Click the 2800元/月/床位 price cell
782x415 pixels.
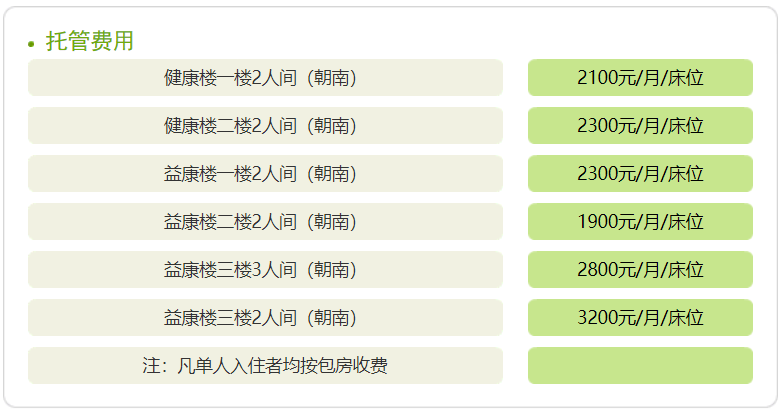point(640,269)
